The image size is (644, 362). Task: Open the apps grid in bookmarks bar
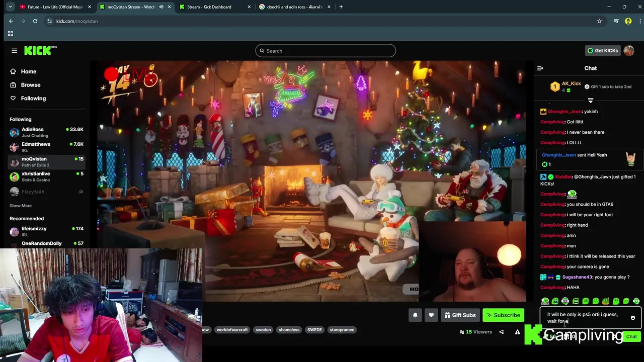point(10,34)
